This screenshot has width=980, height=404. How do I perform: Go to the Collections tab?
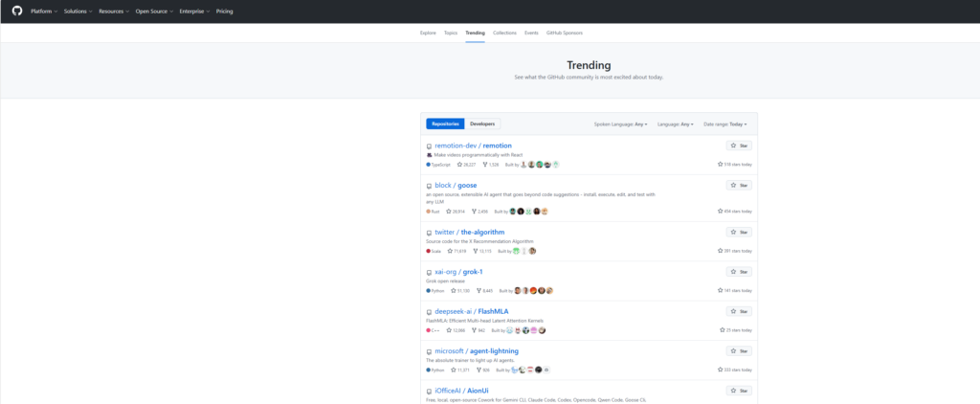click(504, 33)
